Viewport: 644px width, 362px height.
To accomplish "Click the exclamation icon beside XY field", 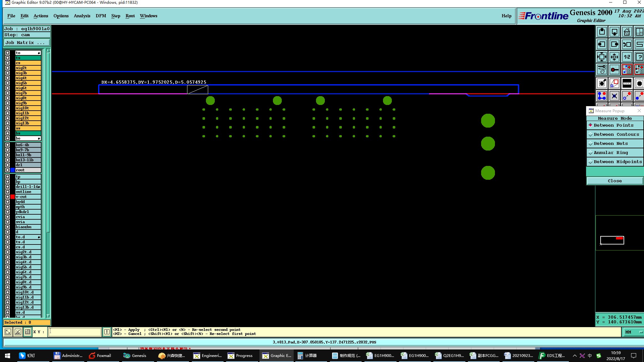I will [107, 332].
